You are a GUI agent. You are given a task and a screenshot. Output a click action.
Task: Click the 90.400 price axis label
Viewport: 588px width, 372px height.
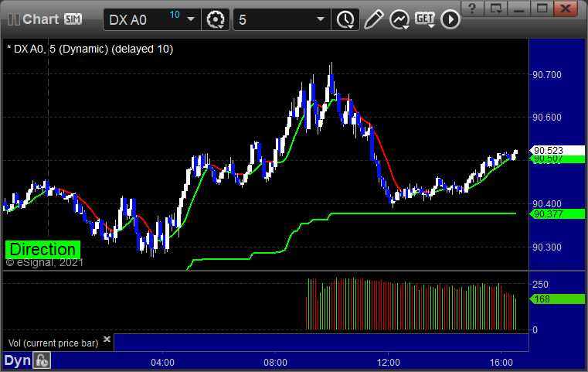[547, 204]
